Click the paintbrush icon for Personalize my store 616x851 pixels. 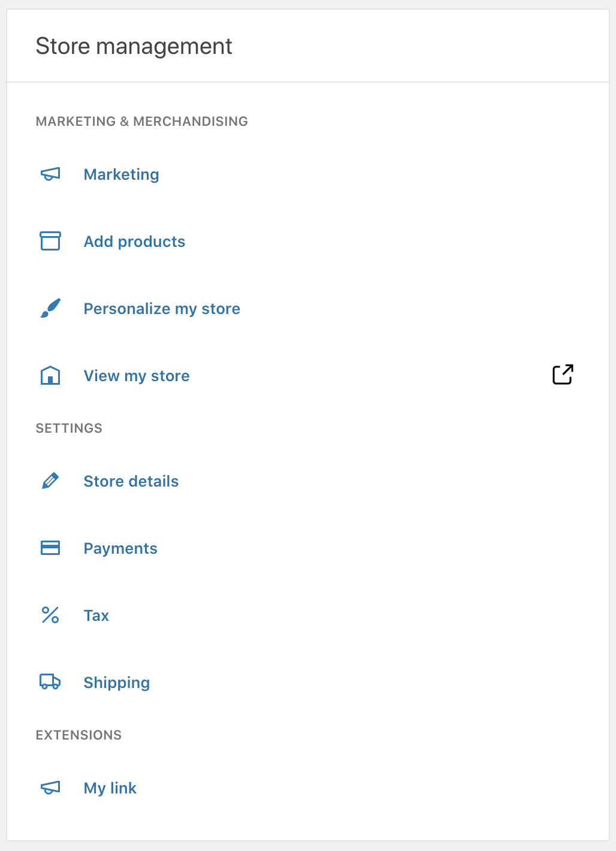[50, 308]
